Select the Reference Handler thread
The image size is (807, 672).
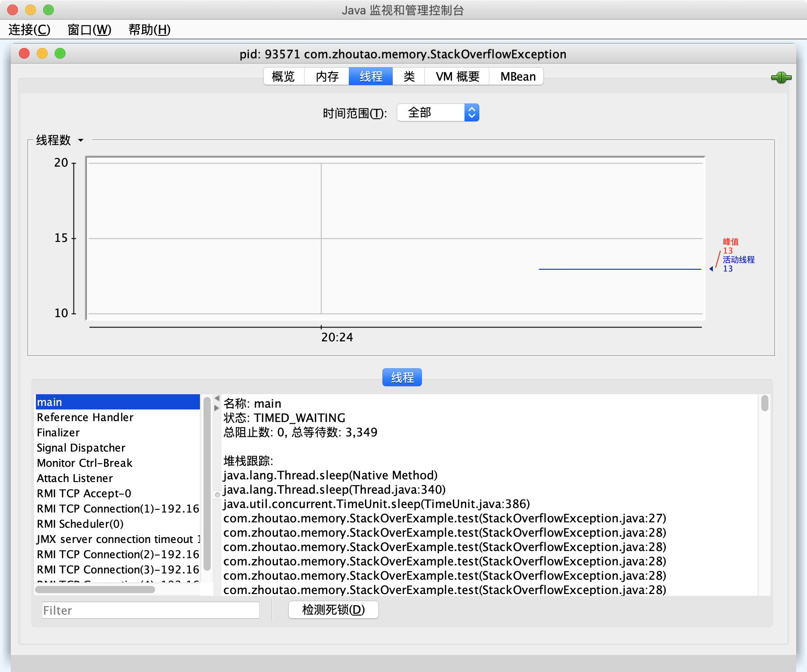(x=117, y=417)
